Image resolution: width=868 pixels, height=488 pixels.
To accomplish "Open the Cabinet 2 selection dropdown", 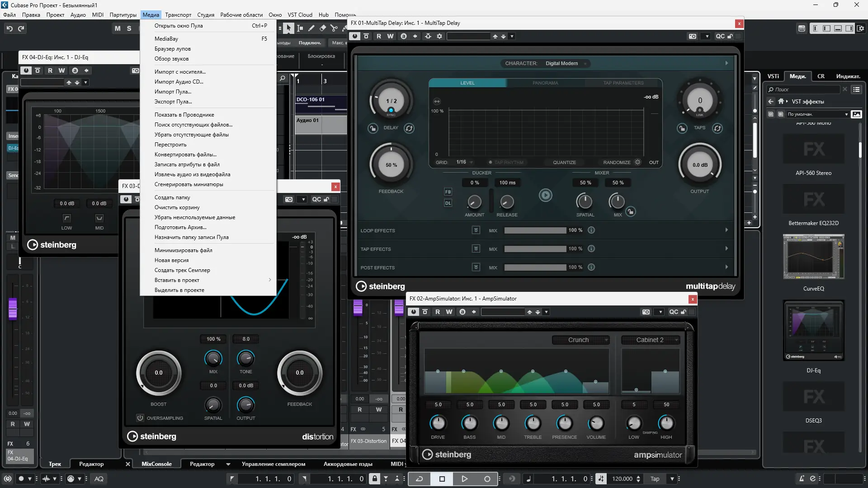I will point(651,340).
